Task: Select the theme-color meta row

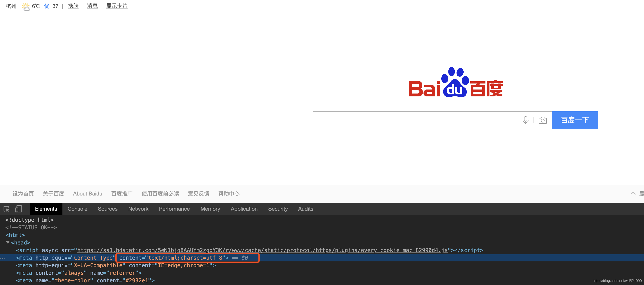Action: (85, 281)
